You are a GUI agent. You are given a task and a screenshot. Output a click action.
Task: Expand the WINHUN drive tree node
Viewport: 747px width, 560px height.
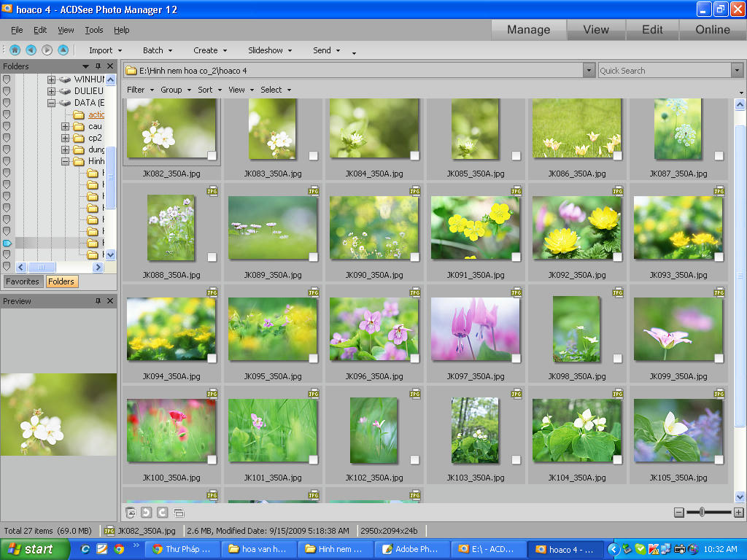point(51,79)
